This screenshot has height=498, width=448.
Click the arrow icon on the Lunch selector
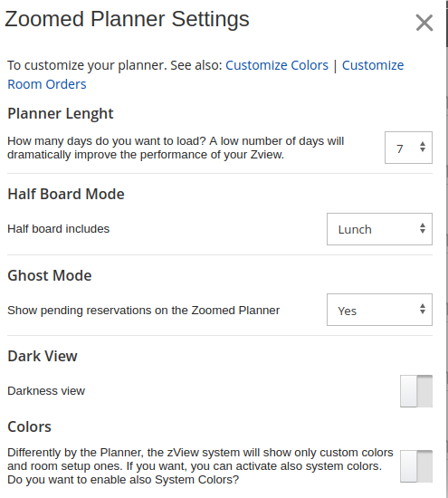click(423, 228)
